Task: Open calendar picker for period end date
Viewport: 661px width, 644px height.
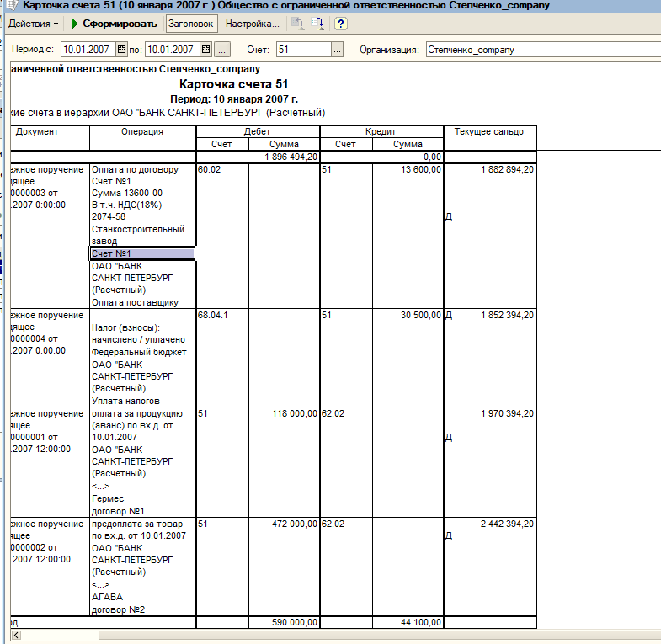Action: pos(205,50)
